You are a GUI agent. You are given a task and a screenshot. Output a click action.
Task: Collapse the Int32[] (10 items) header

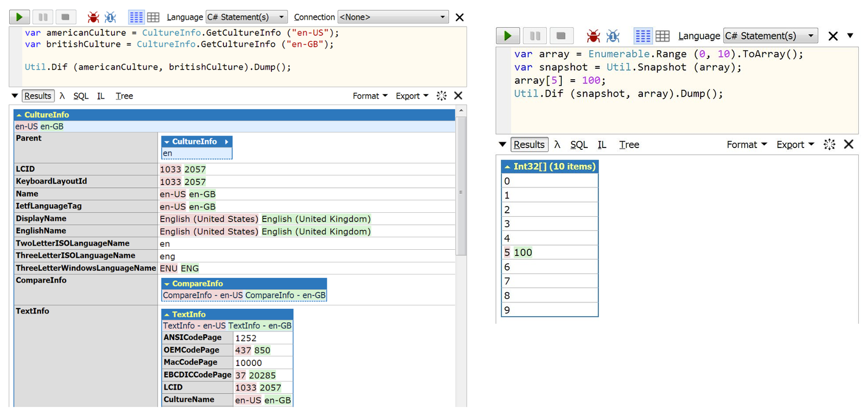click(x=549, y=167)
